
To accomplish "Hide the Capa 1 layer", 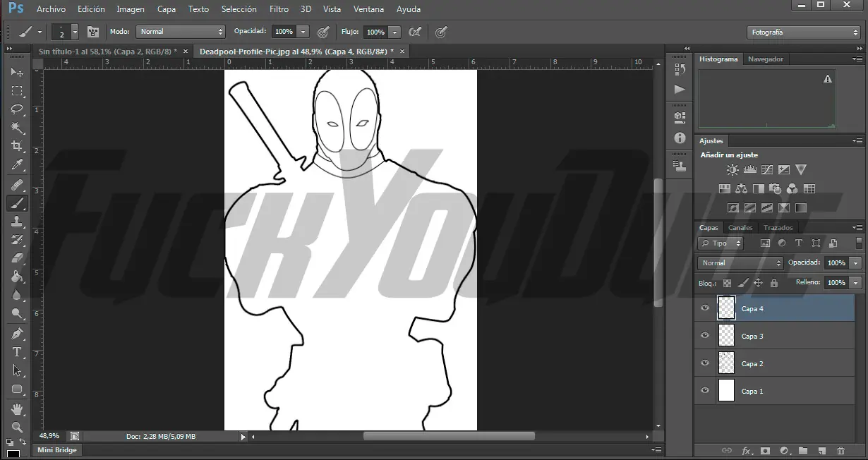I will coord(704,391).
